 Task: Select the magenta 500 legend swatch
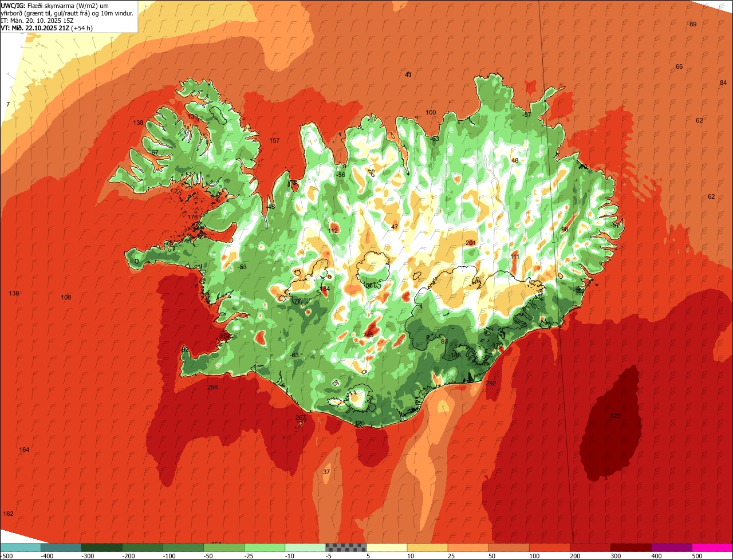pos(712,547)
